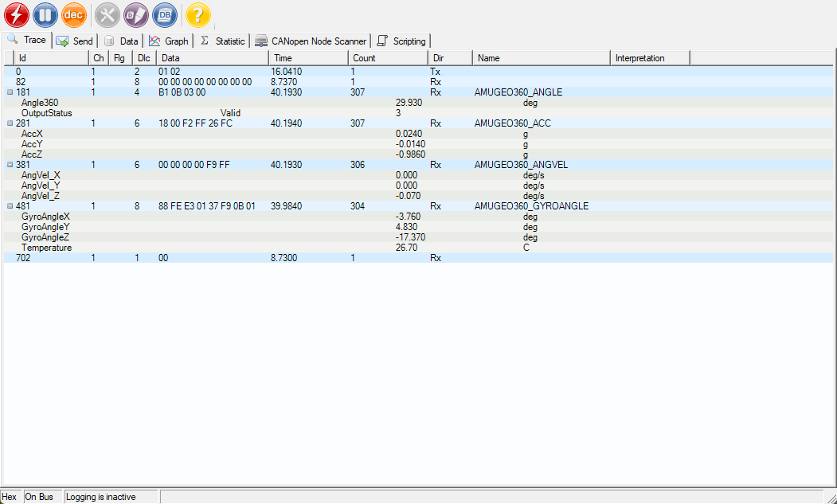Select the Temperature signal row
The height and width of the screenshot is (504, 837).
[418, 248]
